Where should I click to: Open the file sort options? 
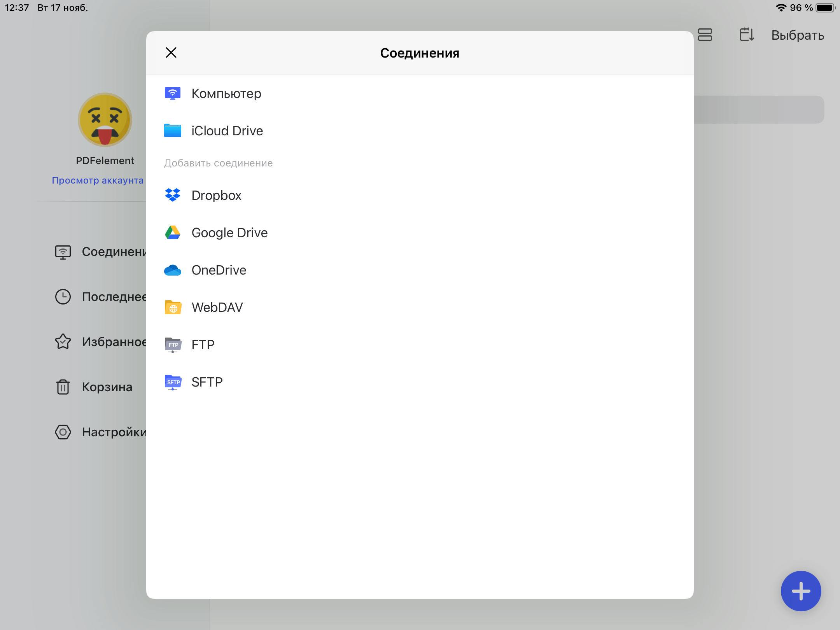(x=747, y=35)
